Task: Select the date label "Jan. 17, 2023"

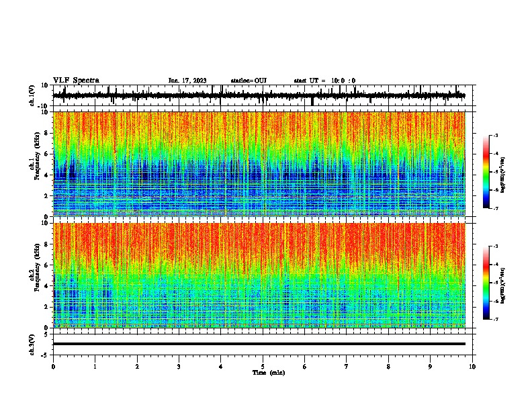Action: pyautogui.click(x=187, y=81)
